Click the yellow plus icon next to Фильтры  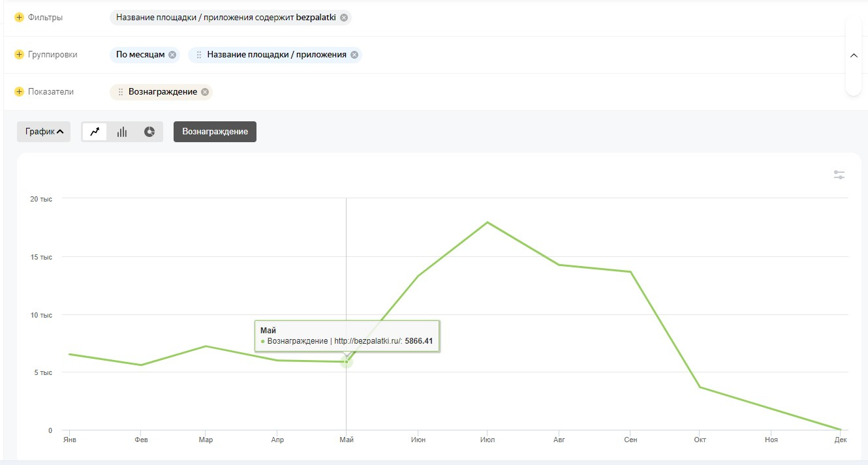pyautogui.click(x=19, y=18)
